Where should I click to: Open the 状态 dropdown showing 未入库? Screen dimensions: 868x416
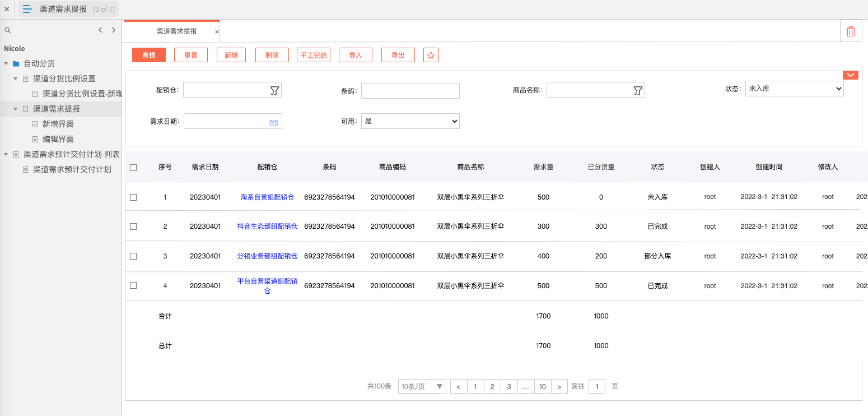click(x=794, y=89)
